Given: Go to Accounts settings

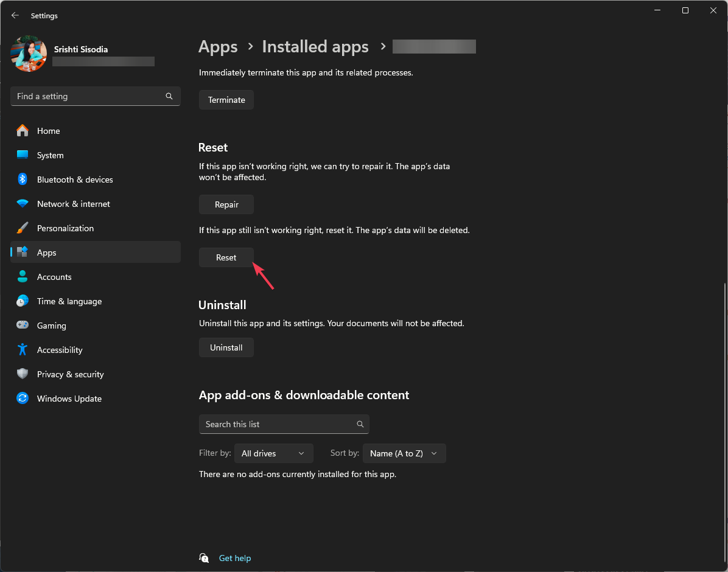Looking at the screenshot, I should [x=95, y=277].
